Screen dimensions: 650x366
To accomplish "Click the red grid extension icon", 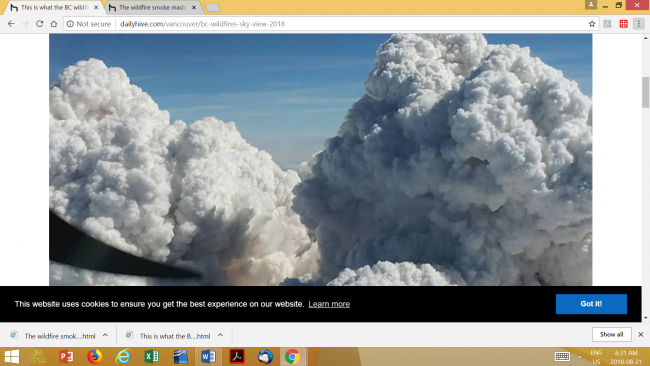I will click(623, 24).
